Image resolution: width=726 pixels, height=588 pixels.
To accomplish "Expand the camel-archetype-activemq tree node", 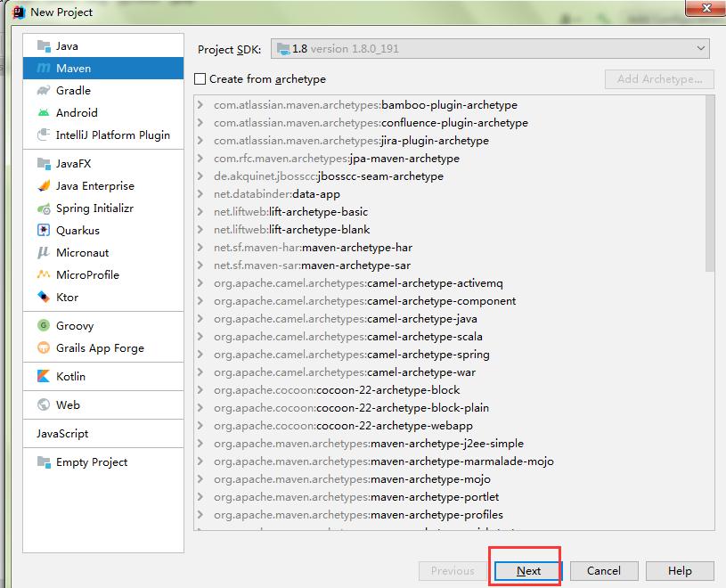I will pos(201,283).
